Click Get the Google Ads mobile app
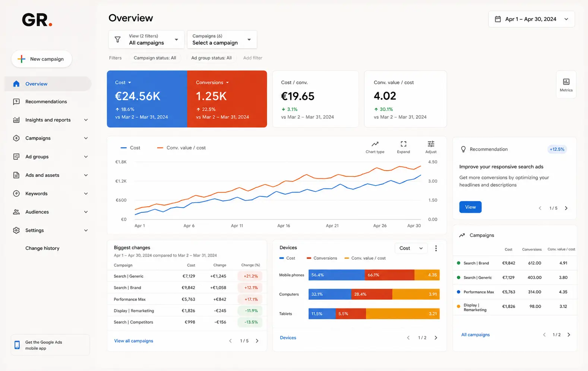Screen dimensions: 588x371 [x=50, y=345]
